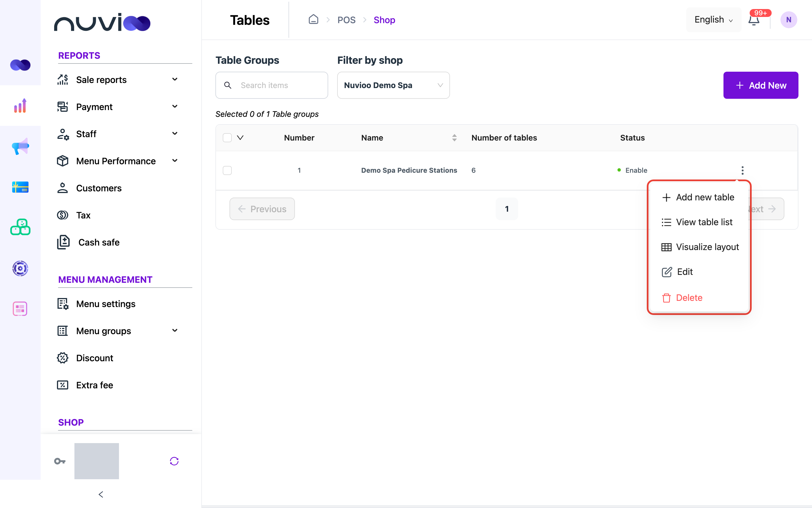Sort table by Name column arrows
Viewport: 812px width, 508px height.
coord(454,138)
